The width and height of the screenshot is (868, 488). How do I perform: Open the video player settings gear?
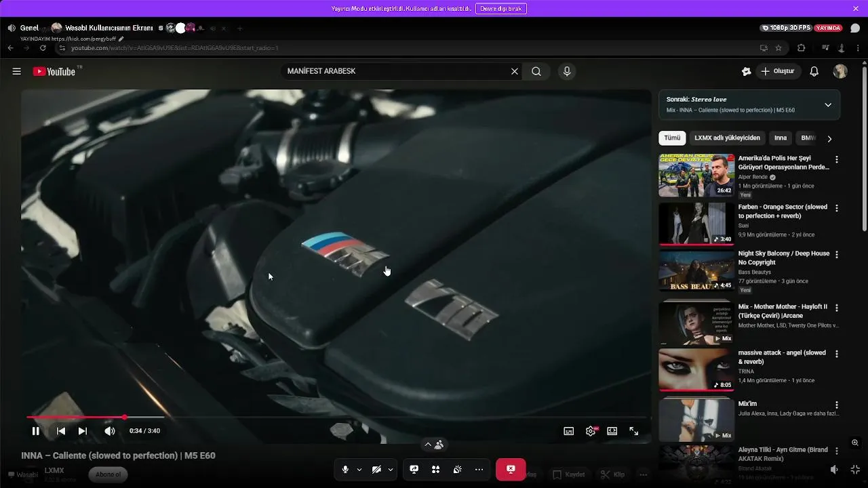point(591,431)
